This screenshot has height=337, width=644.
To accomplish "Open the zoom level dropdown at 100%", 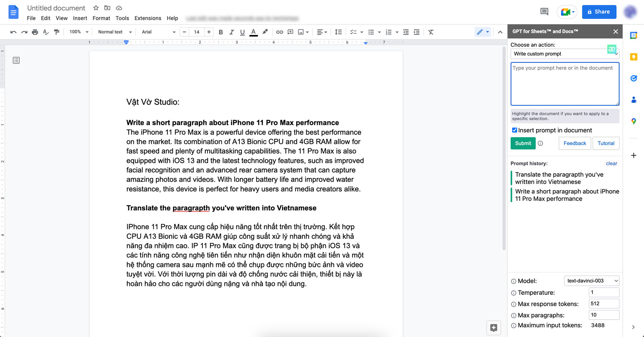I will [x=78, y=32].
